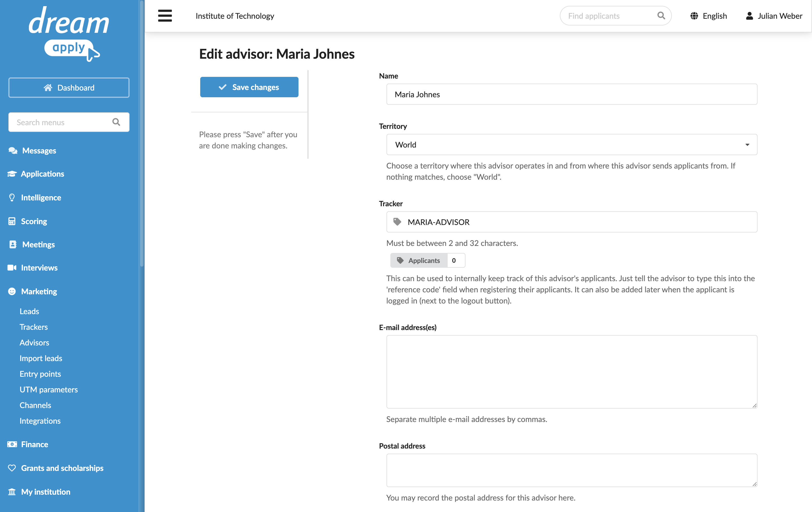Screen dimensions: 812x512
Task: Click the Dashboard button
Action: pos(69,87)
